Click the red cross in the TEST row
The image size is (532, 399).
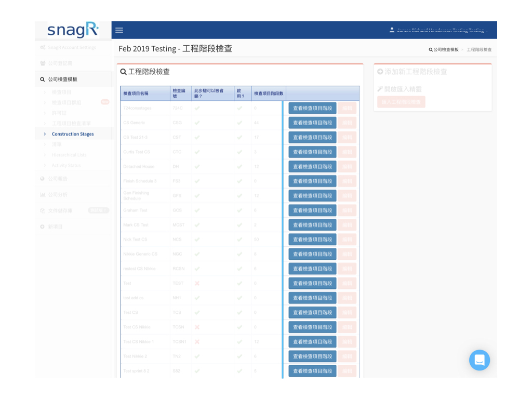(197, 283)
